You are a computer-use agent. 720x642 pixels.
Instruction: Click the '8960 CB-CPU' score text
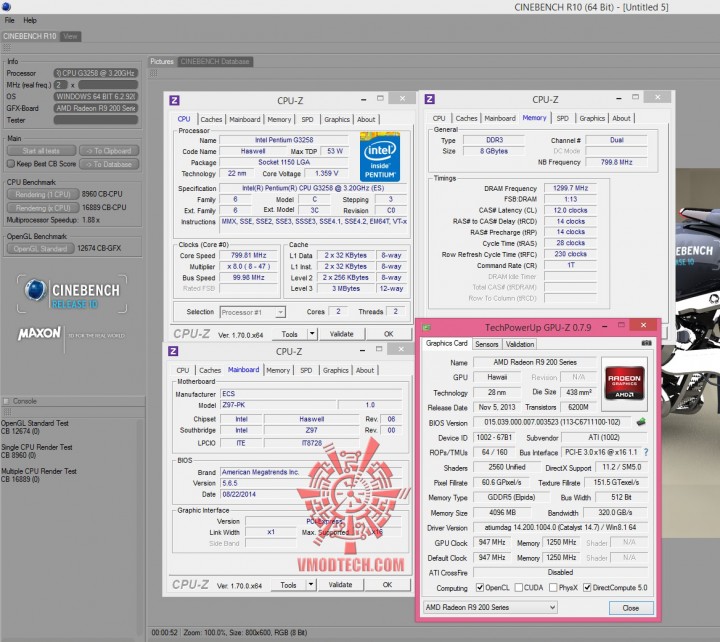click(x=102, y=194)
